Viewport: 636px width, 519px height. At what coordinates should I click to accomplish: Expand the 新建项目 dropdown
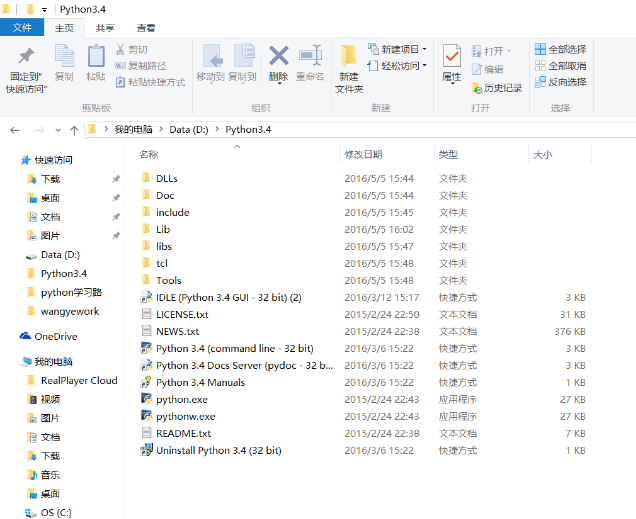click(424, 49)
